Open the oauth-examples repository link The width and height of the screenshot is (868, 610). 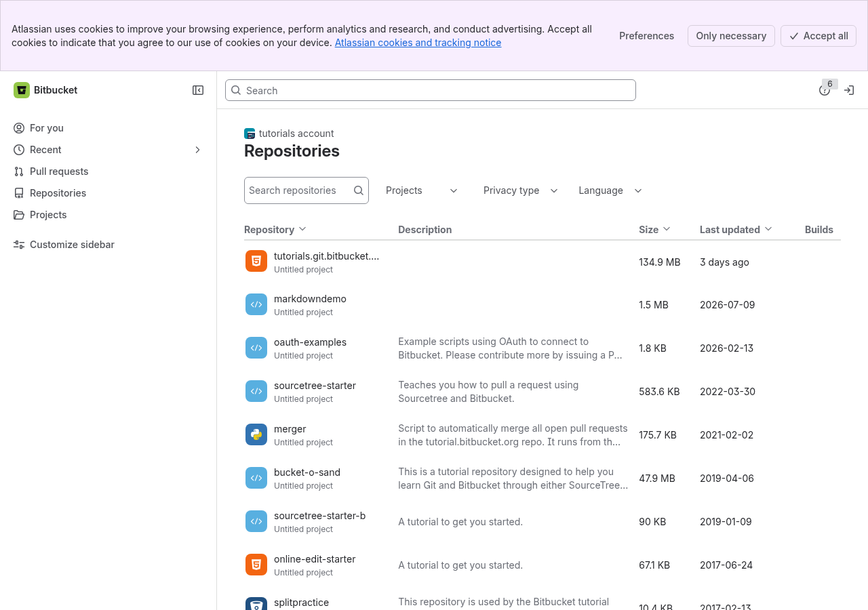click(x=310, y=342)
